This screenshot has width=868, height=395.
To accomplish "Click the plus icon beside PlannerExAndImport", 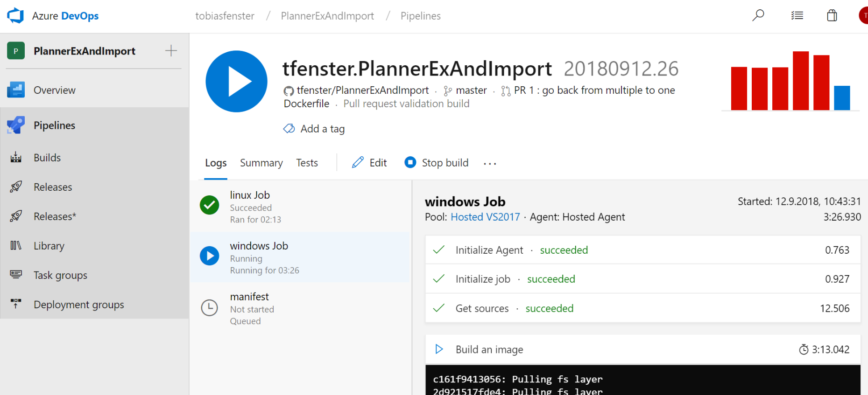I will point(171,51).
